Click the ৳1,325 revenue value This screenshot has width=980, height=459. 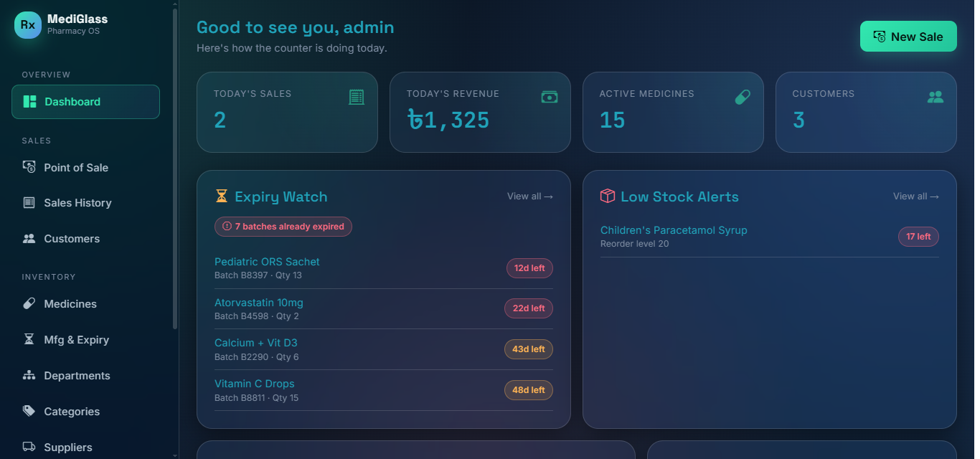point(448,120)
